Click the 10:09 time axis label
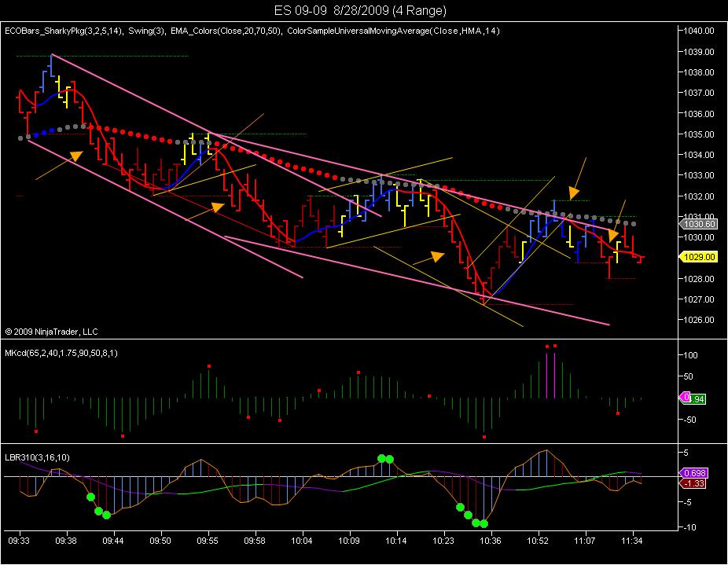Screen dimensions: 728x565 (349, 541)
